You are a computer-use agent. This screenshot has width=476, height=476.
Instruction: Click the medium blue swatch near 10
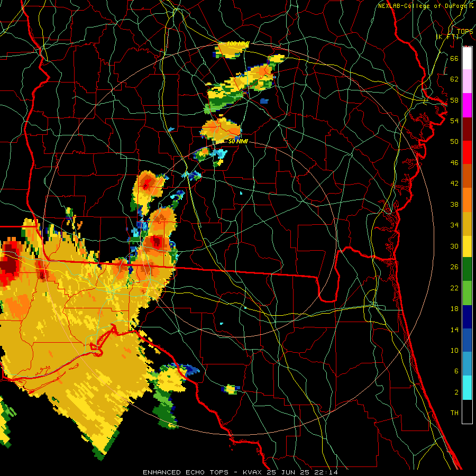[467, 340]
